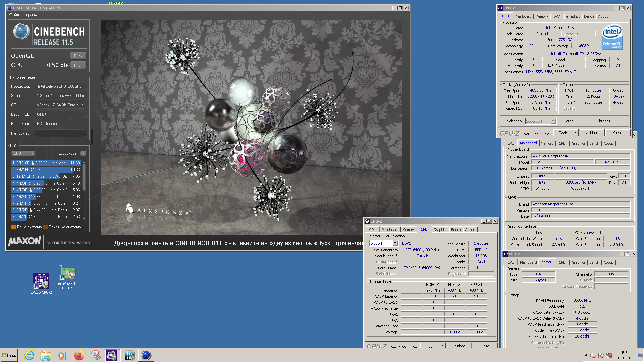The width and height of the screenshot is (644, 362).
Task: Click the Cinebench window title bar icon
Action: [x=9, y=8]
